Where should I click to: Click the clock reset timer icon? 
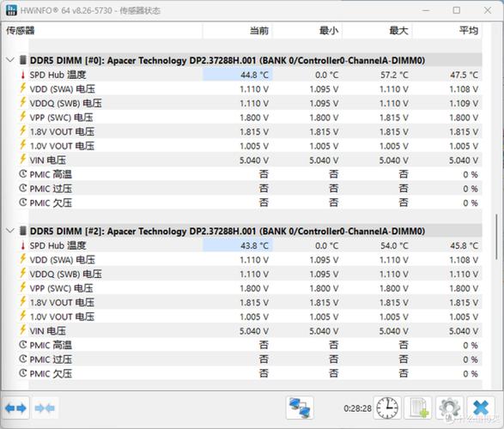pyautogui.click(x=387, y=408)
